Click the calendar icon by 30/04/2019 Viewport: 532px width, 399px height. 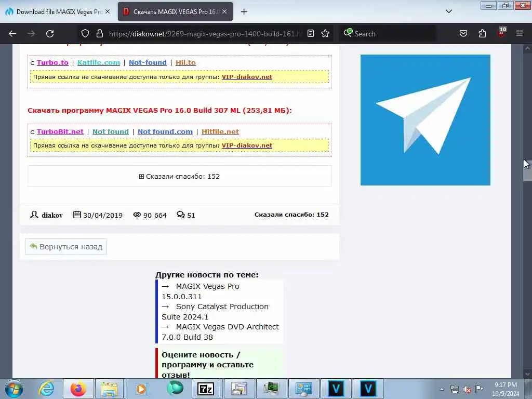(x=77, y=215)
